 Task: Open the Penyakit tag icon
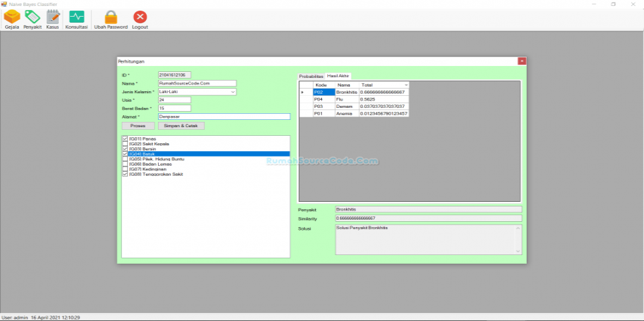[x=33, y=17]
